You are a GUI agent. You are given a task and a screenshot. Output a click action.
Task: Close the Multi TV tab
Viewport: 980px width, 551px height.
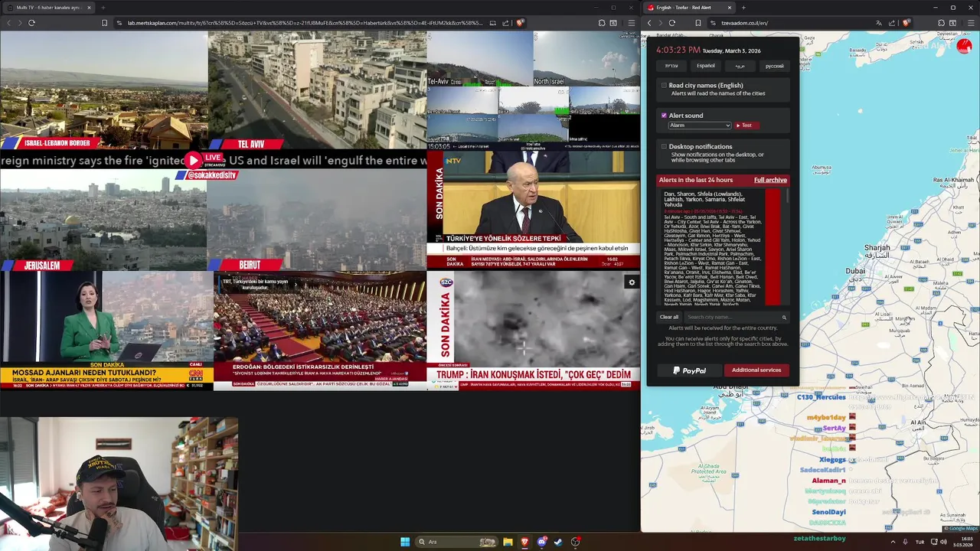click(89, 8)
